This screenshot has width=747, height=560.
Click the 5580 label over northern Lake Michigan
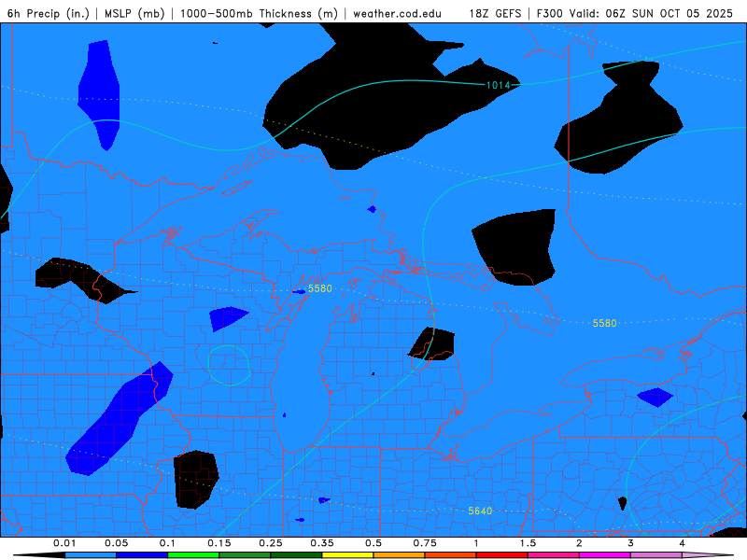(319, 288)
